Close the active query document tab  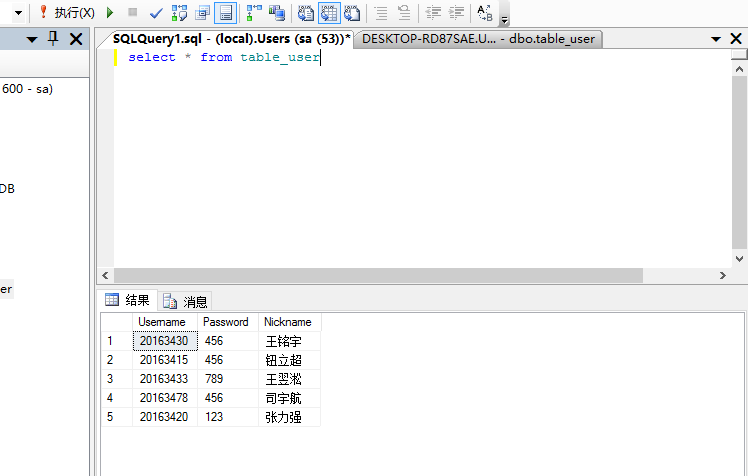tap(736, 39)
